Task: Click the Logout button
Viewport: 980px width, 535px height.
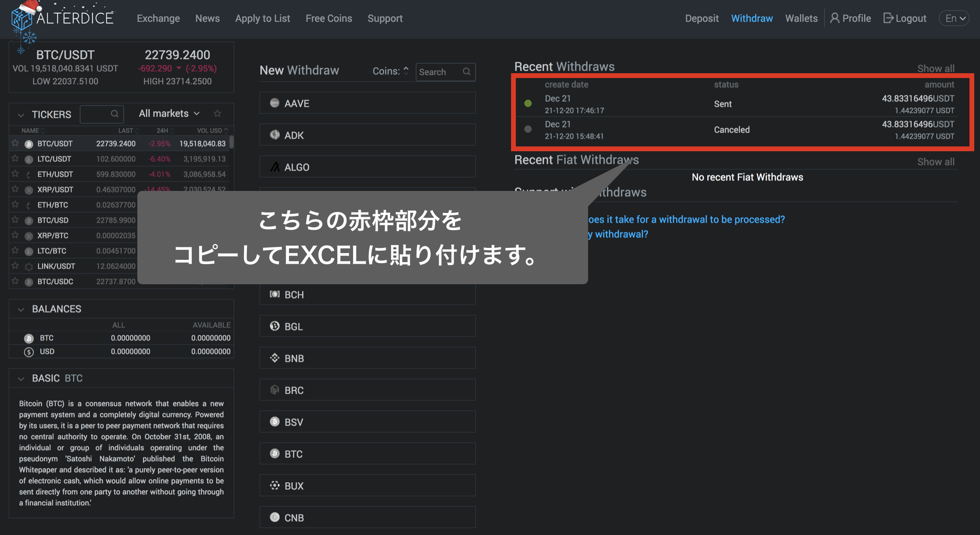Action: coord(904,18)
